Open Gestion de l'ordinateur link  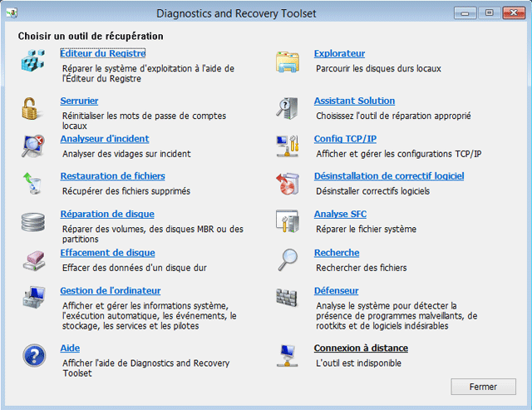[111, 291]
